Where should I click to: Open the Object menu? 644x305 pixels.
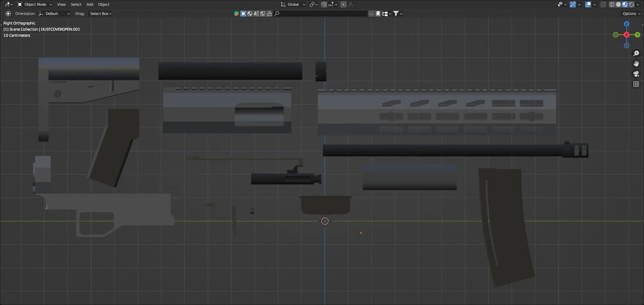[x=104, y=4]
